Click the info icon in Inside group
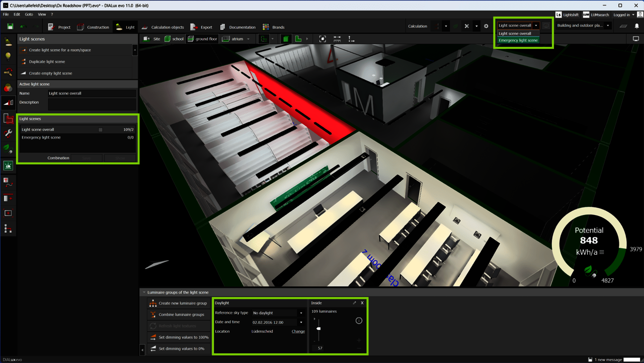 point(359,321)
